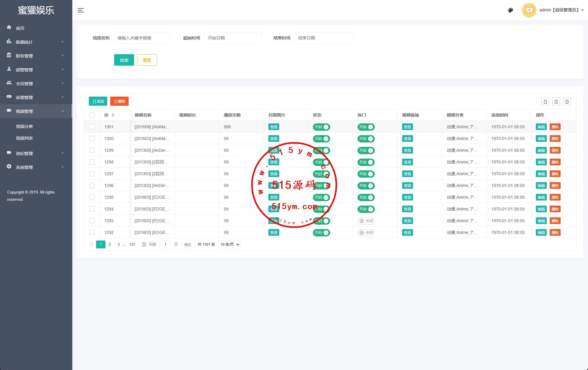Select 视频列表 in the sidebar

(24, 138)
